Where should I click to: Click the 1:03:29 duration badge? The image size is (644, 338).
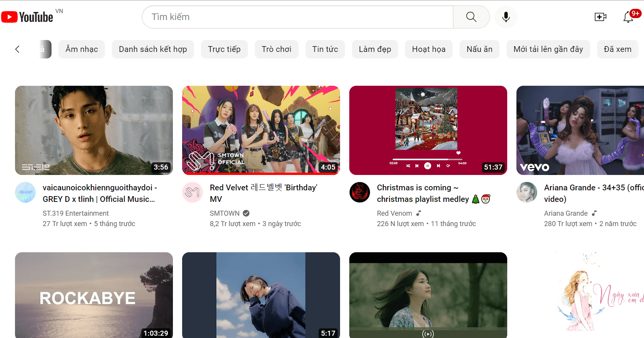pos(156,333)
